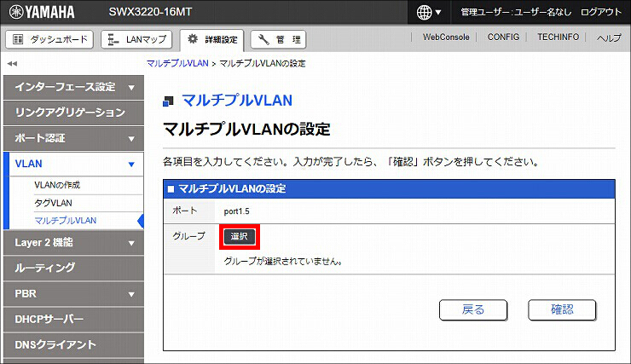The width and height of the screenshot is (631, 364).
Task: Select the PBR menu item
Action: 73,293
